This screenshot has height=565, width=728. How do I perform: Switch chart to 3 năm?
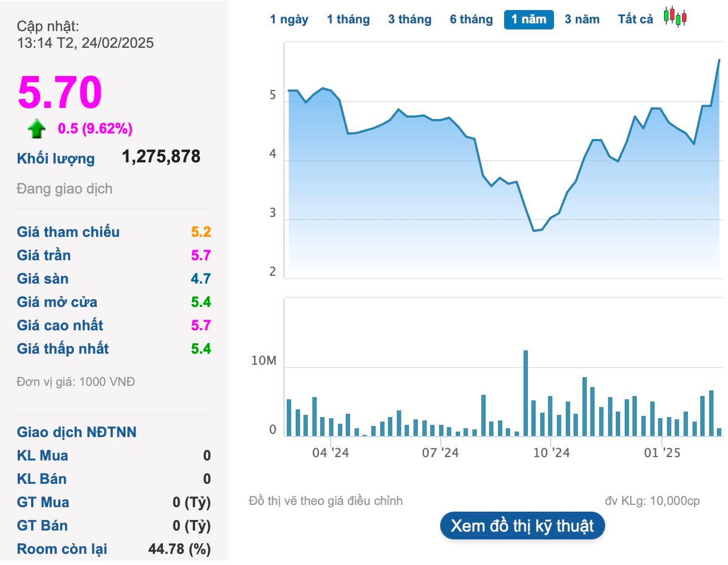click(x=582, y=19)
